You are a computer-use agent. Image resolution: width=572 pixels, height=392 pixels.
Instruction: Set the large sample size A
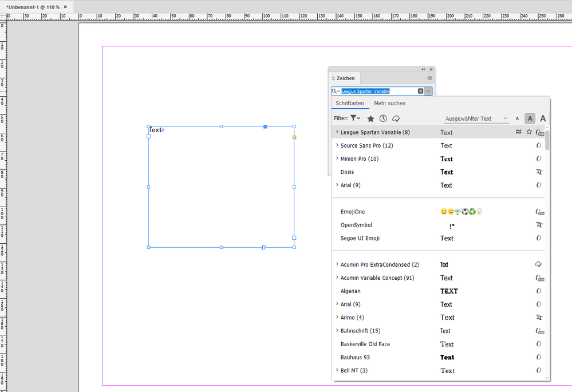point(543,118)
